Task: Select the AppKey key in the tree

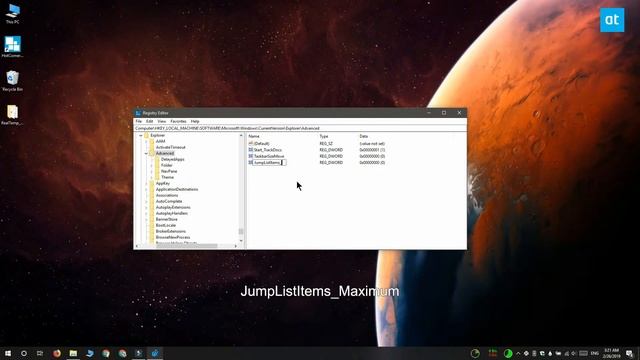Action: point(162,183)
